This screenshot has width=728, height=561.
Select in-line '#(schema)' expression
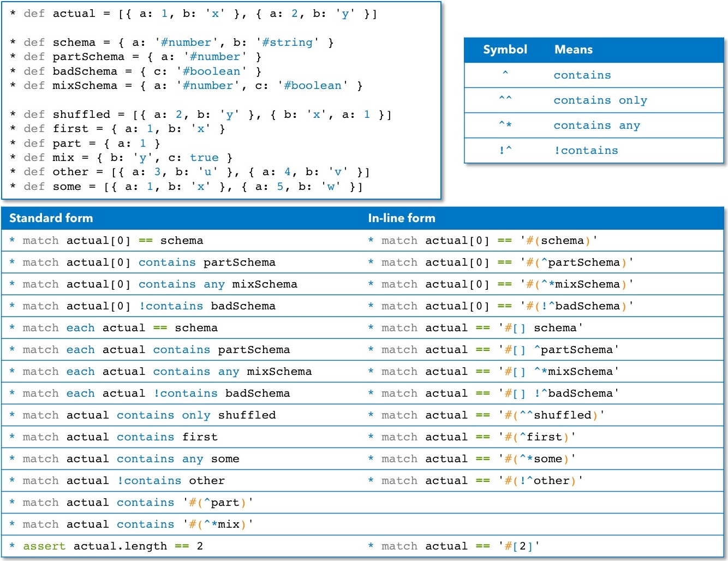coord(559,241)
